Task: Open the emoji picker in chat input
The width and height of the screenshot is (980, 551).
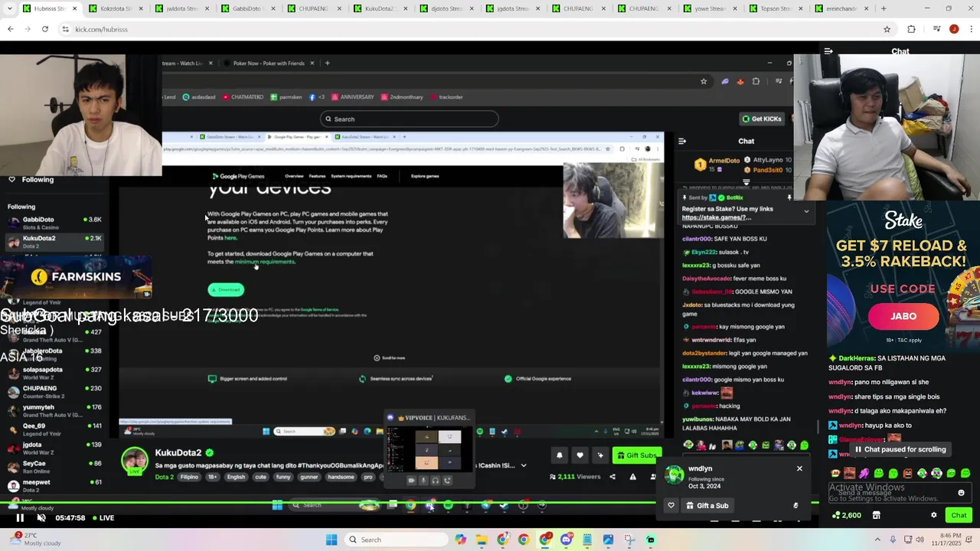Action: (x=962, y=493)
